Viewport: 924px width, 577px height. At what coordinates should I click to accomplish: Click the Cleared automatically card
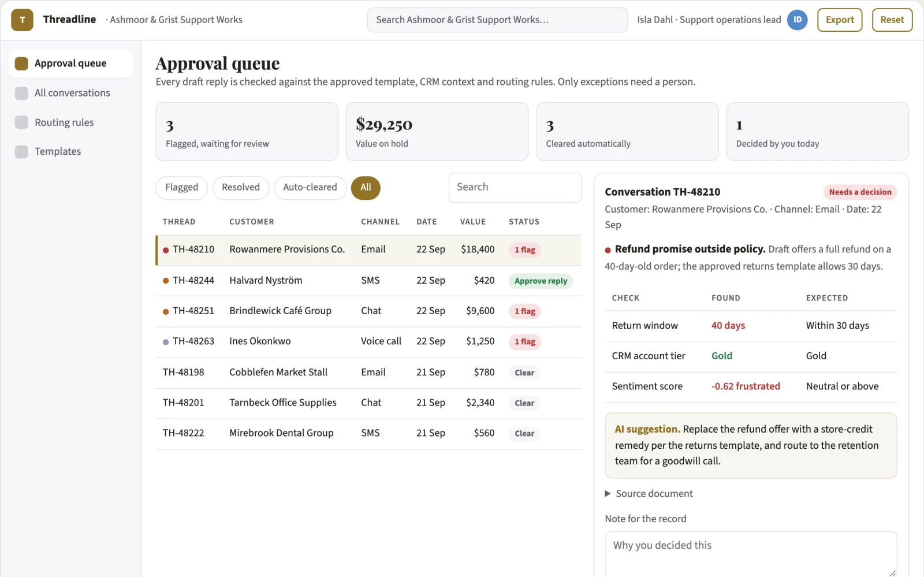(627, 132)
